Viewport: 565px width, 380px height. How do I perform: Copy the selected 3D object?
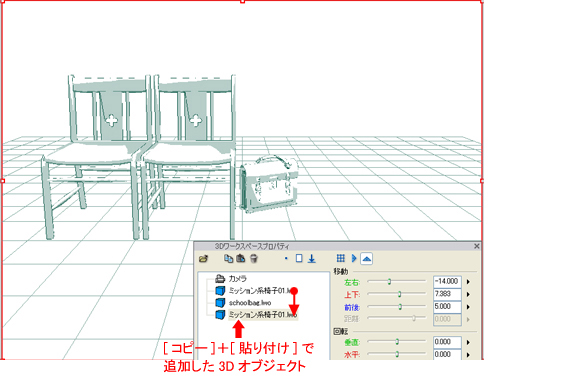click(228, 258)
